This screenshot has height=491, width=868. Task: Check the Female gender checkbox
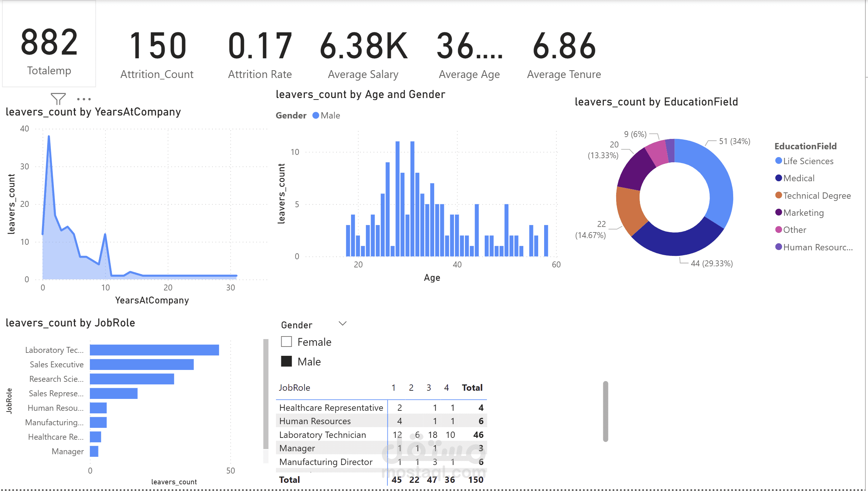point(286,342)
